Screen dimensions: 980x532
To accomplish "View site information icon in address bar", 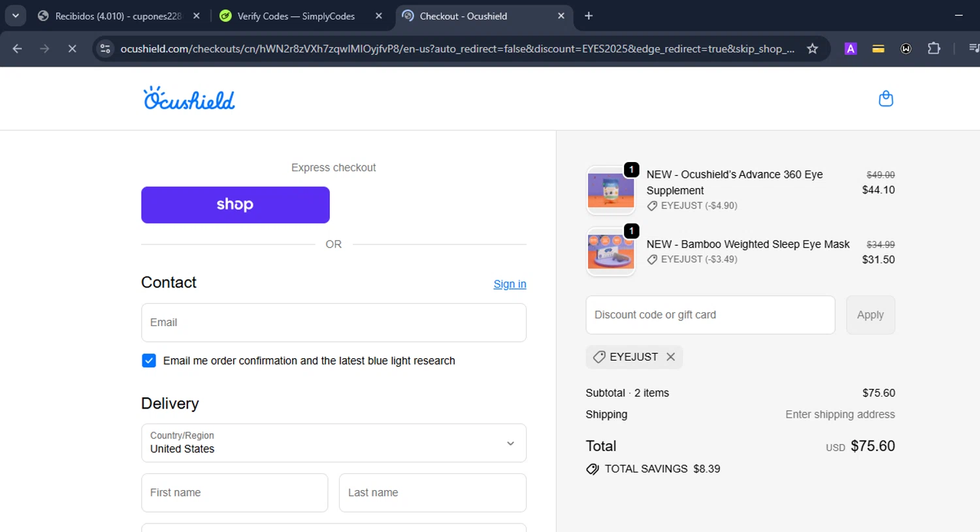I will pyautogui.click(x=105, y=48).
